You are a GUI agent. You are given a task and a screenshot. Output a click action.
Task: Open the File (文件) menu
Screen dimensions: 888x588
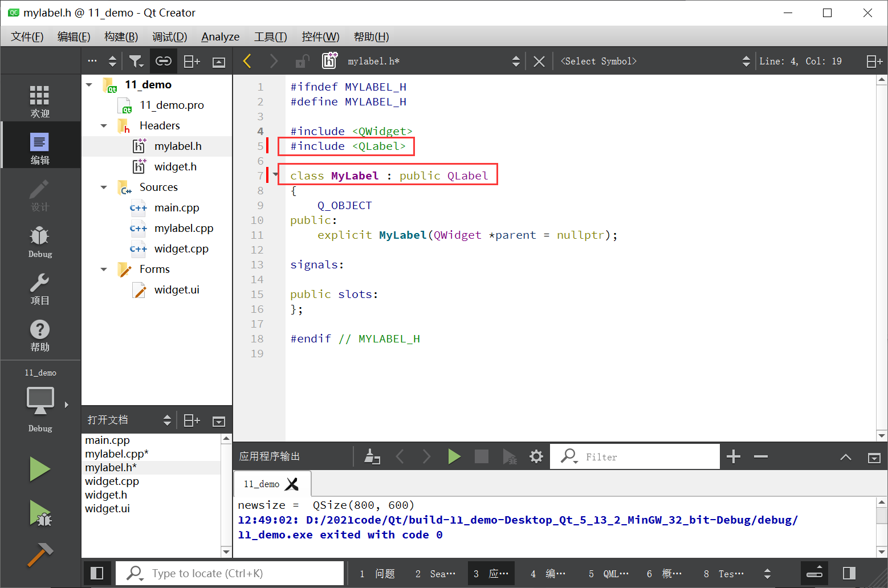pos(27,36)
